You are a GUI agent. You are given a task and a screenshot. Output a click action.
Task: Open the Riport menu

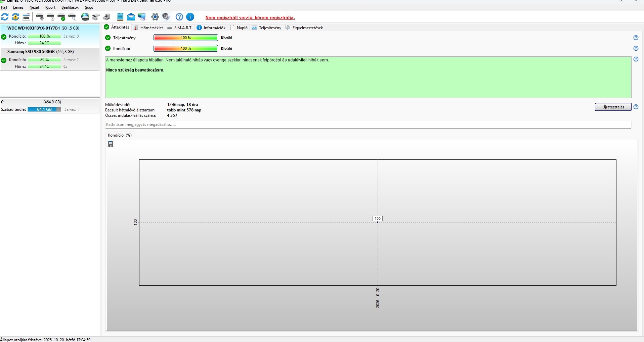click(x=50, y=7)
